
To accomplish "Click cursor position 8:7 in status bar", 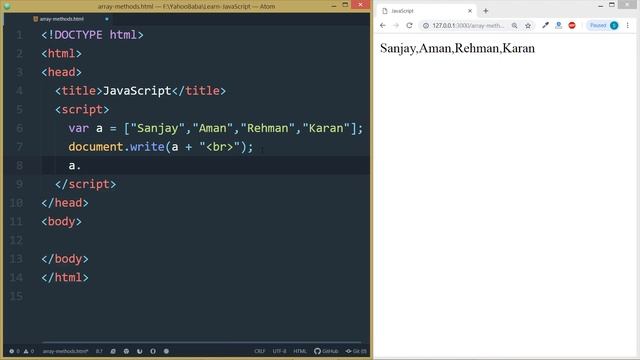I will click(x=99, y=351).
